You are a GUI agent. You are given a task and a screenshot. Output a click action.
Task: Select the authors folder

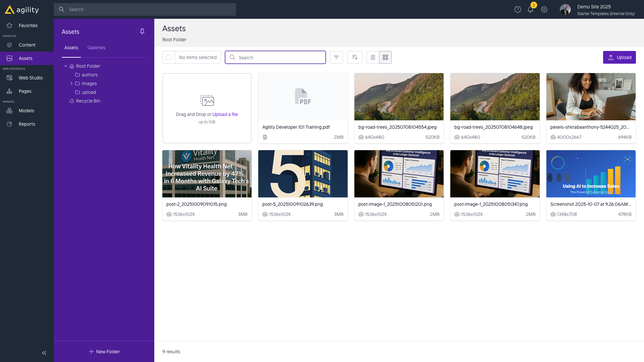[90, 75]
